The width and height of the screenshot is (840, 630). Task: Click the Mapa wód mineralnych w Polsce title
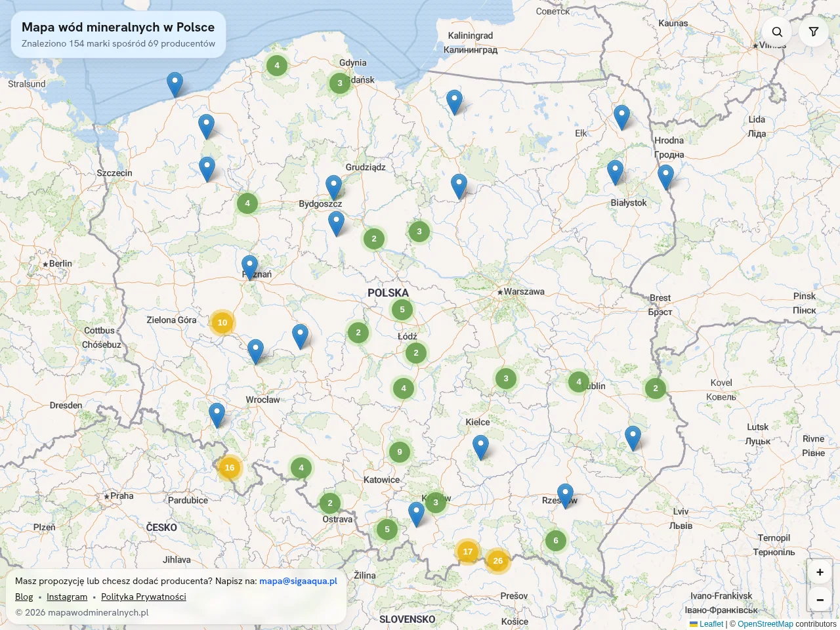[x=118, y=27]
